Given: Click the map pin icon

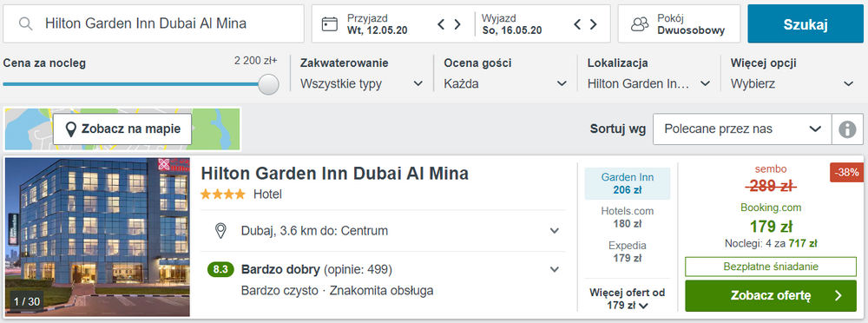Looking at the screenshot, I should pyautogui.click(x=71, y=129).
